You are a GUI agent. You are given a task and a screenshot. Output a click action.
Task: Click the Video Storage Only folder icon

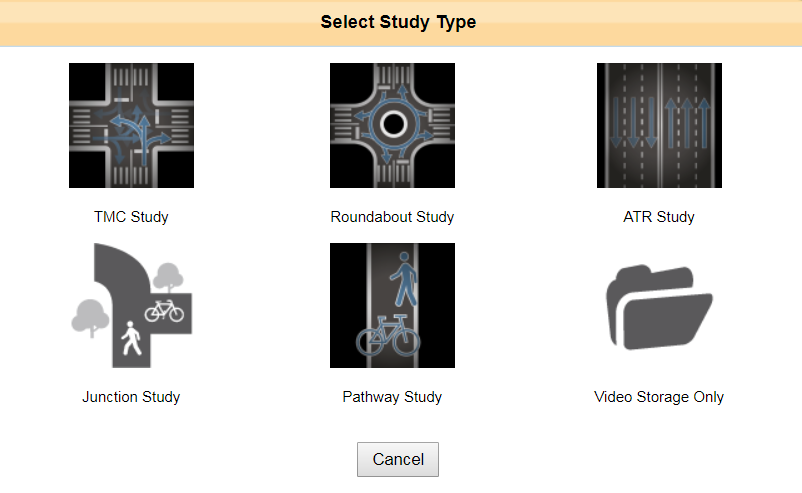pyautogui.click(x=659, y=308)
